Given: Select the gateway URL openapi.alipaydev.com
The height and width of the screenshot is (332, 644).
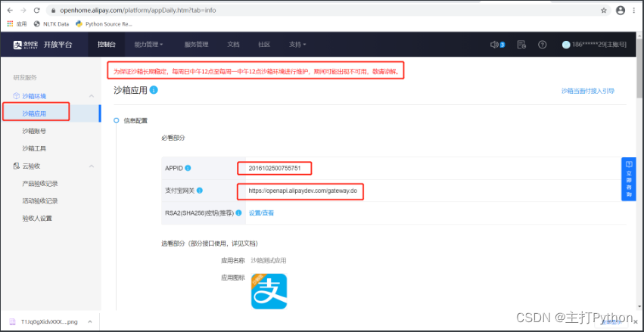Looking at the screenshot, I should coord(303,191).
